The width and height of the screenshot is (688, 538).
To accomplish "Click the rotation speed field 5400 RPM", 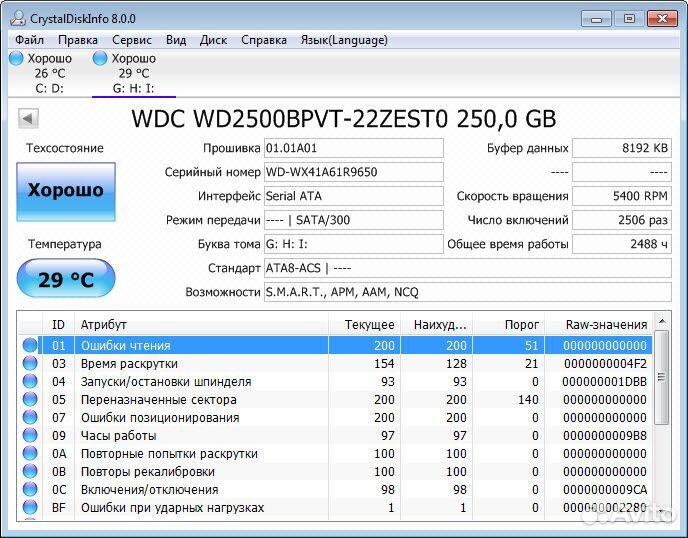I will [622, 196].
